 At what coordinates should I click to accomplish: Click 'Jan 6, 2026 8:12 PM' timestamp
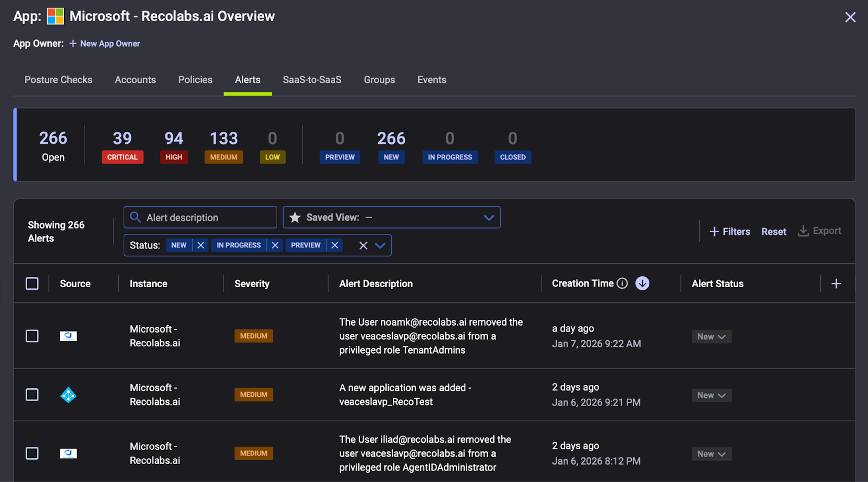[x=596, y=461]
